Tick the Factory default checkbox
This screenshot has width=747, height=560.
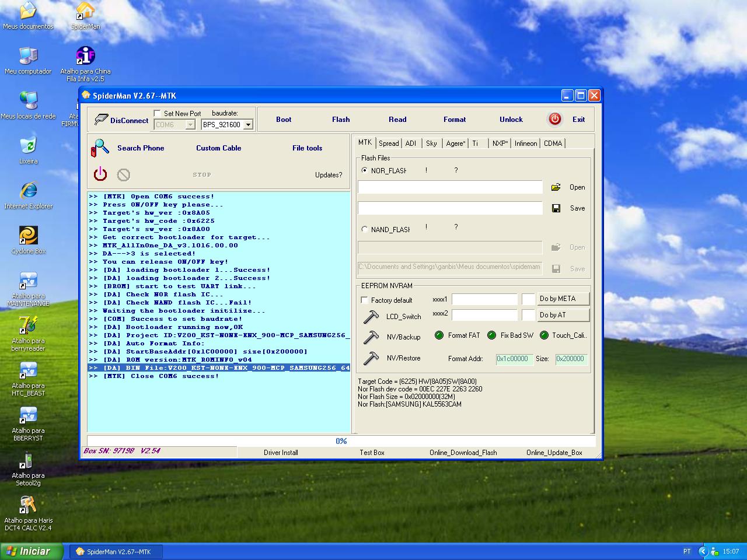364,300
